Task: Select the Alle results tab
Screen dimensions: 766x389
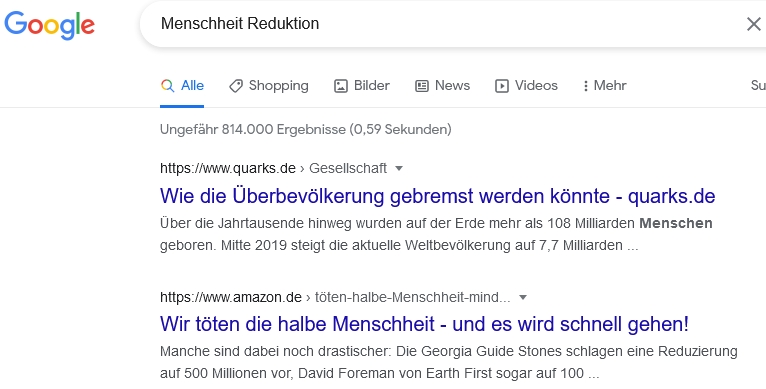Action: tap(182, 86)
